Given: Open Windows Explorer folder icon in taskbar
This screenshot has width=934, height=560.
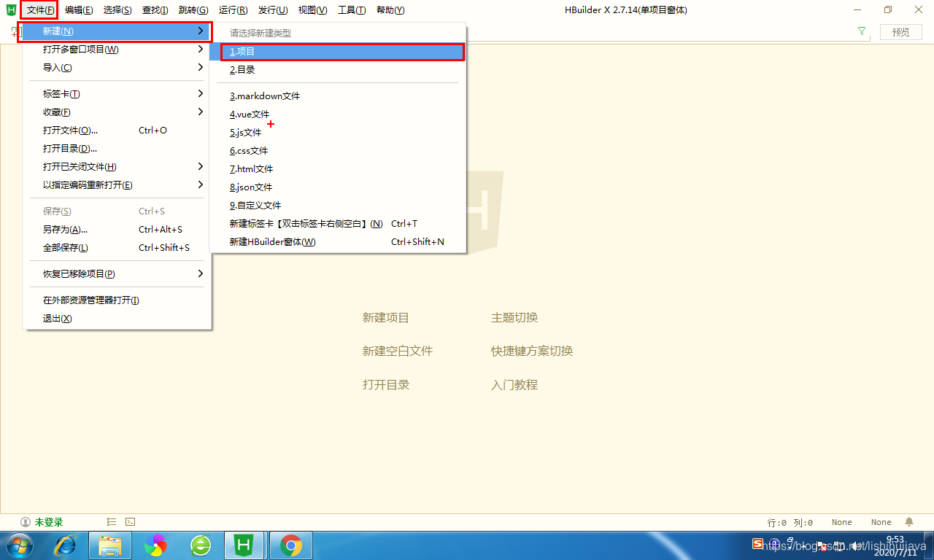Looking at the screenshot, I should pos(110,545).
